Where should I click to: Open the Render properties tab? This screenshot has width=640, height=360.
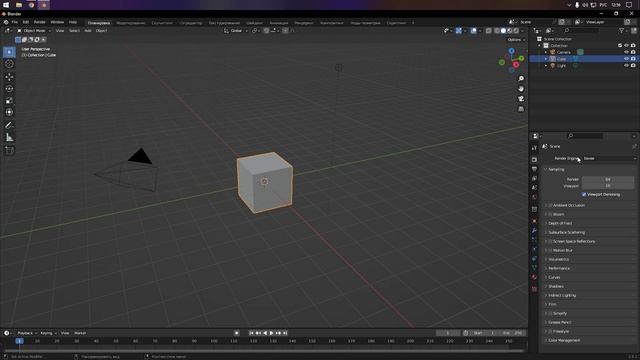(x=534, y=160)
